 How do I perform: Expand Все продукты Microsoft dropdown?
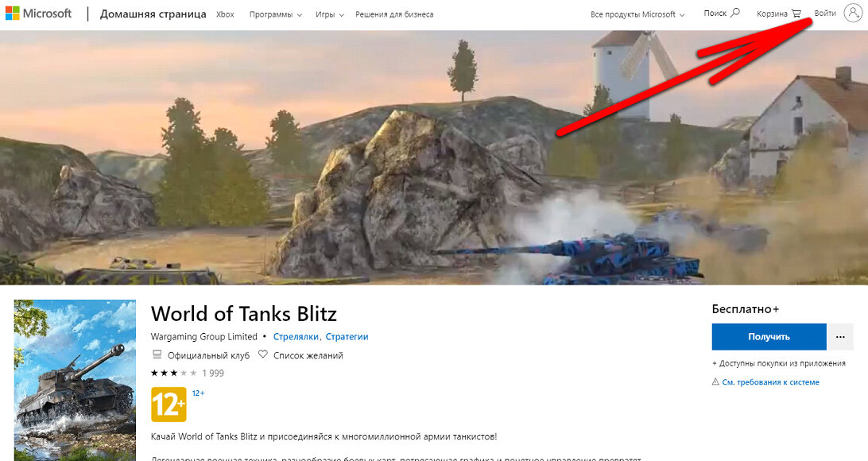pyautogui.click(x=637, y=14)
